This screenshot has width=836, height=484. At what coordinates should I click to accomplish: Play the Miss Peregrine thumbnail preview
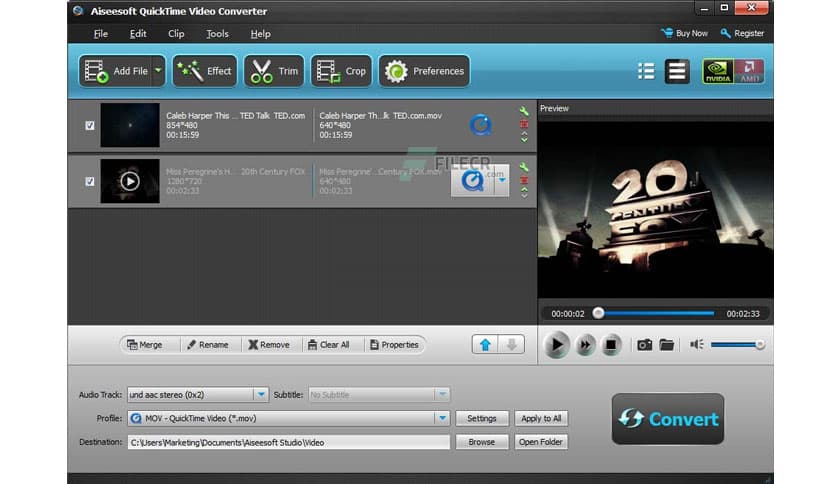pyautogui.click(x=130, y=181)
